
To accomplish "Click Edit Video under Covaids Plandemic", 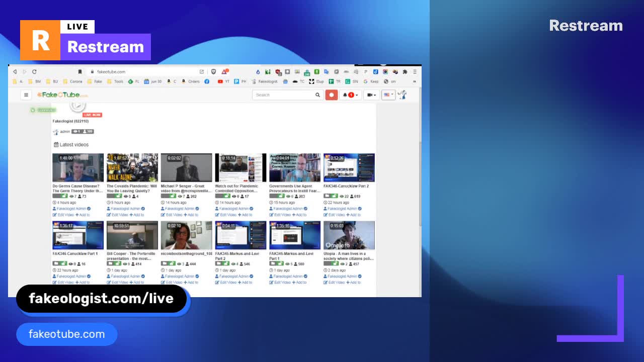I will pos(118,215).
